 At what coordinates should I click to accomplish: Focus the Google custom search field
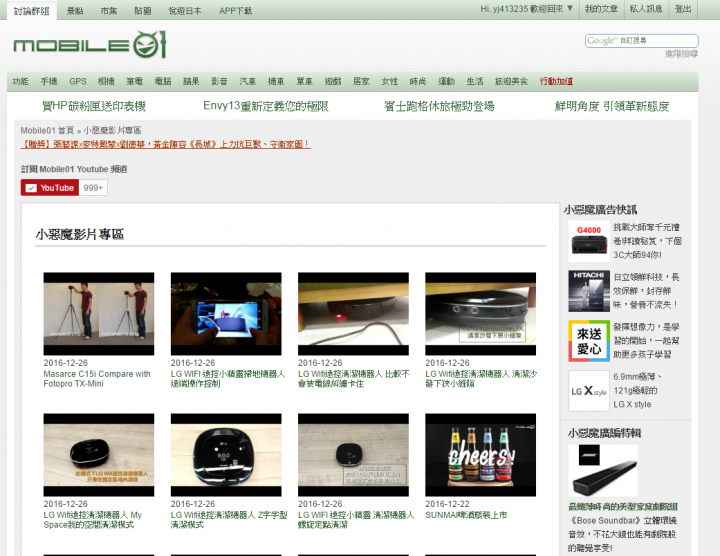click(x=641, y=40)
